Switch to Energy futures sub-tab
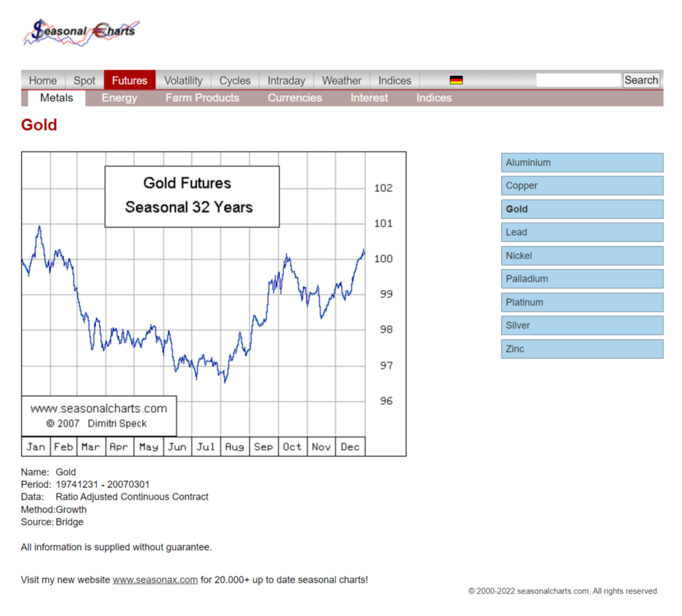Viewport: 682px width, 616px height. tap(119, 98)
